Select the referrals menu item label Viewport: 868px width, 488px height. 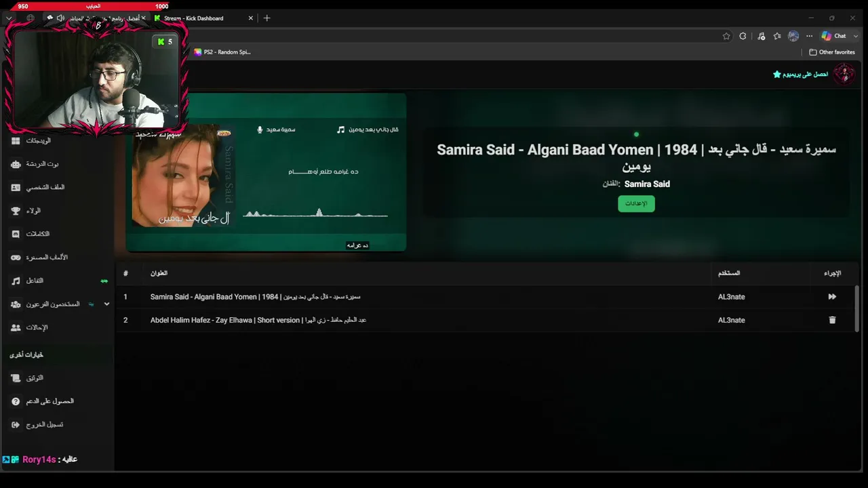point(37,327)
